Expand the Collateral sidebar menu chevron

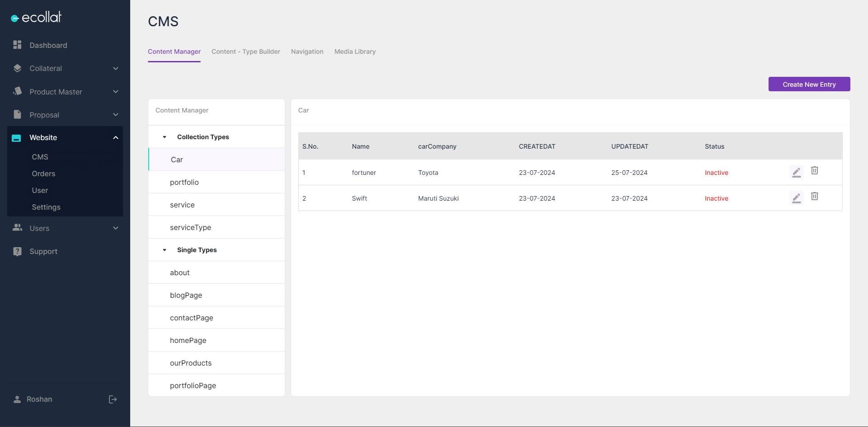[116, 69]
